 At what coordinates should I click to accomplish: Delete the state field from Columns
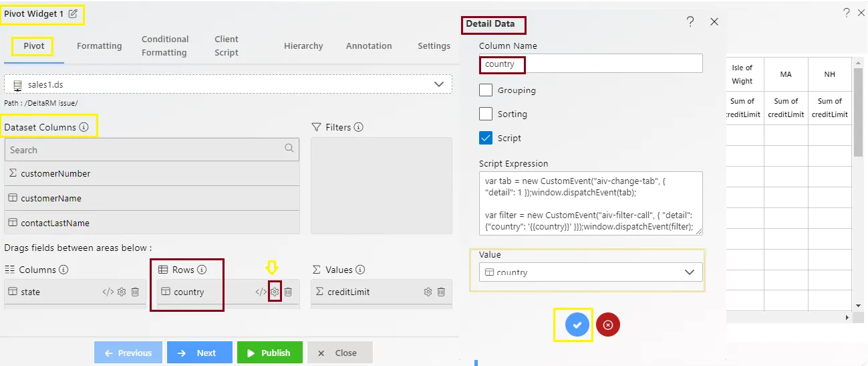(x=135, y=292)
